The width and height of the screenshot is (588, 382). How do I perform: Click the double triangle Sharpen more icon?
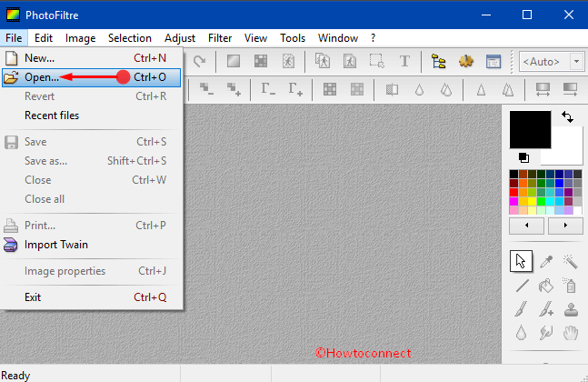point(508,90)
